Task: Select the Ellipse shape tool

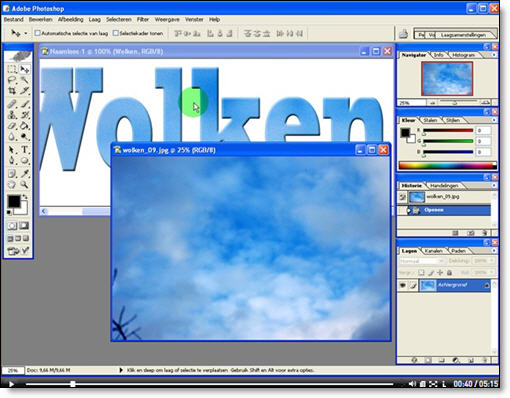Action: click(x=25, y=161)
